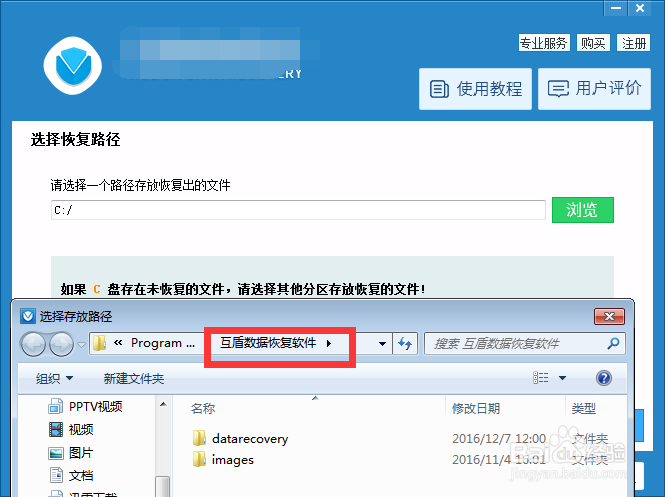The width and height of the screenshot is (665, 497).
Task: Open the 用户评价 user reviews button
Action: coord(594,89)
